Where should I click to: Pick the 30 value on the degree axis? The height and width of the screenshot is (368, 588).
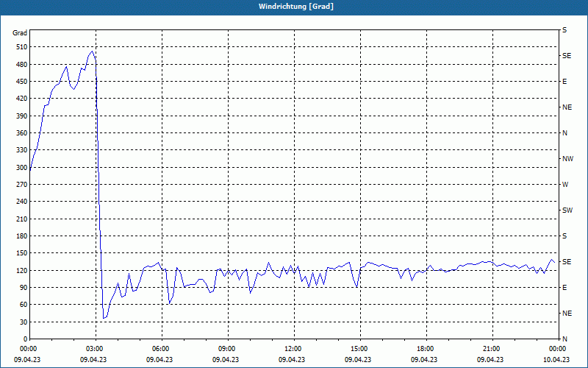point(24,322)
